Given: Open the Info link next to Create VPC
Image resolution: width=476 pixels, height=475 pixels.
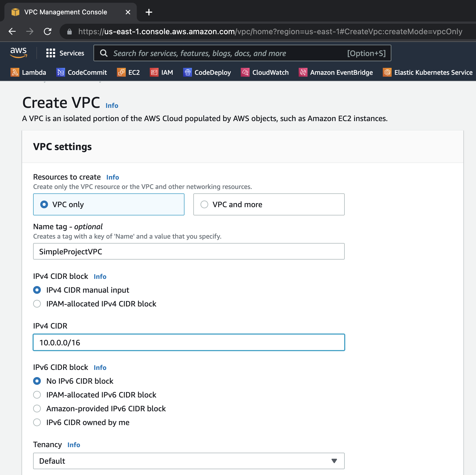Looking at the screenshot, I should 112,105.
